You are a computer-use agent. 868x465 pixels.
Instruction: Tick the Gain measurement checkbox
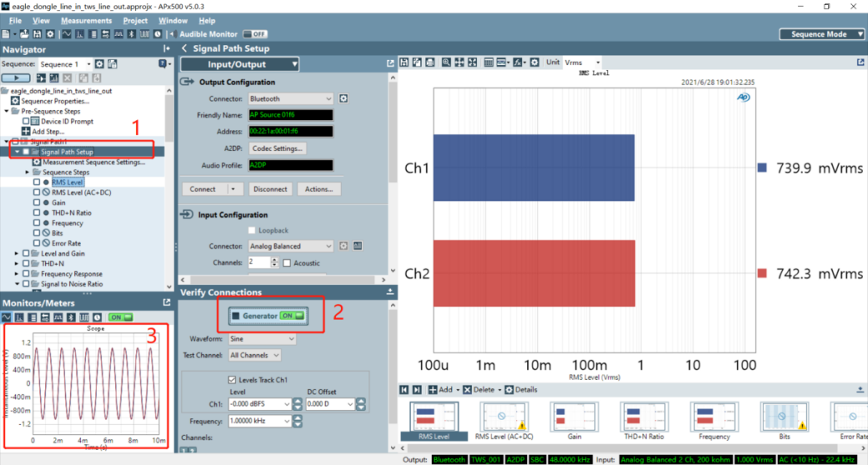[x=37, y=202]
